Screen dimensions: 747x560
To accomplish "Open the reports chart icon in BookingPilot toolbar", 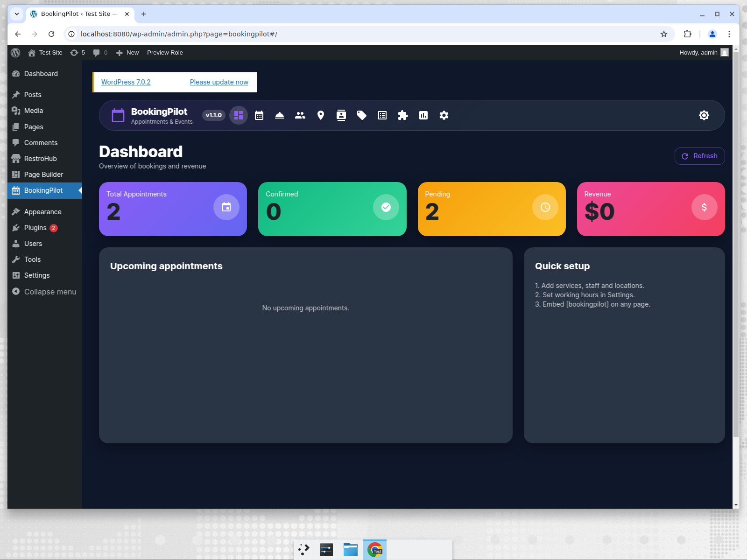I will point(423,115).
